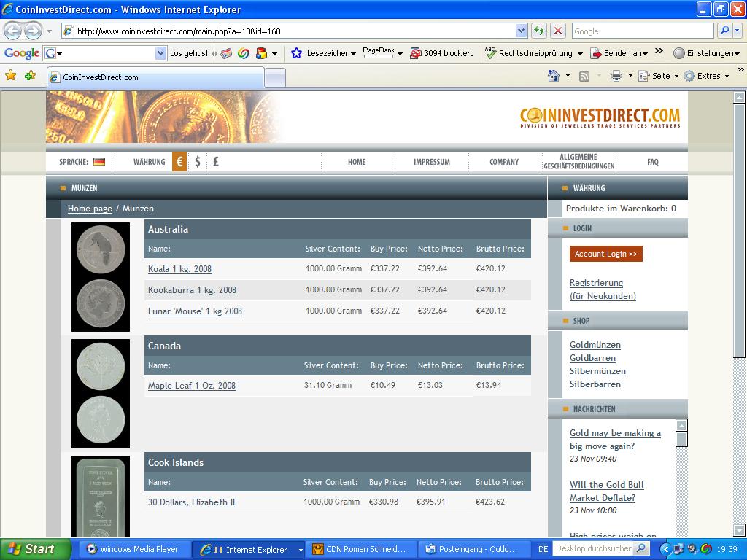The width and height of the screenshot is (747, 560).
Task: Click the RSS feeds icon
Action: pyautogui.click(x=584, y=76)
